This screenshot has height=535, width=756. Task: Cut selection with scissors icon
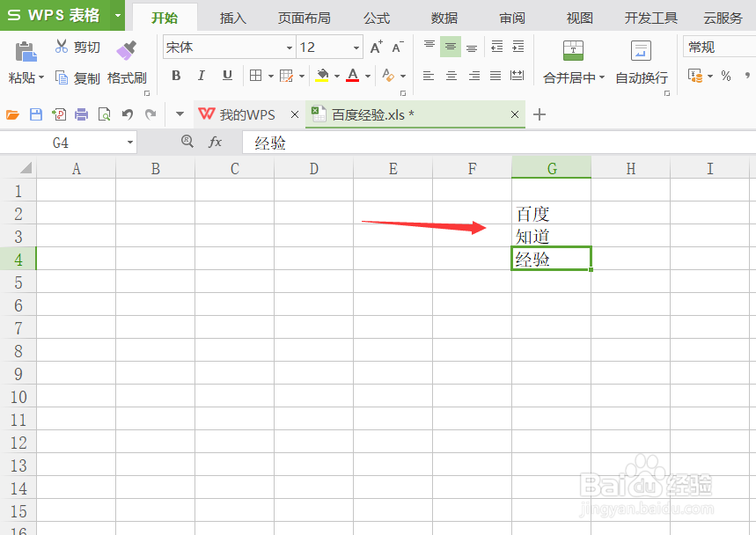pos(62,47)
